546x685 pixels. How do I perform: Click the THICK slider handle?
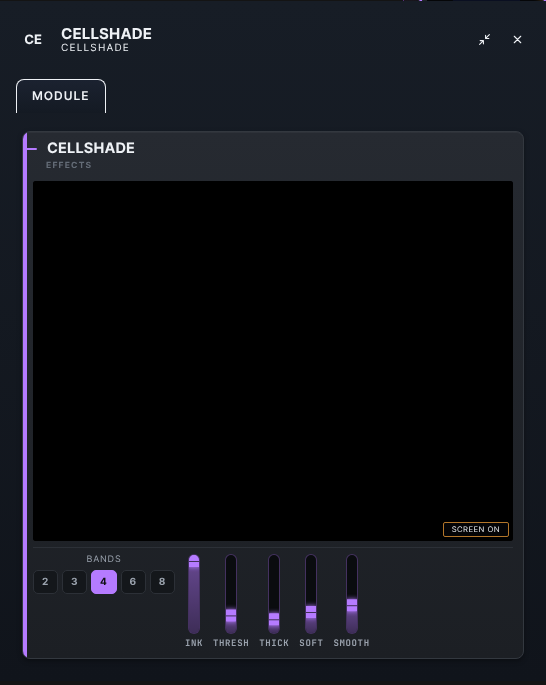click(x=274, y=619)
